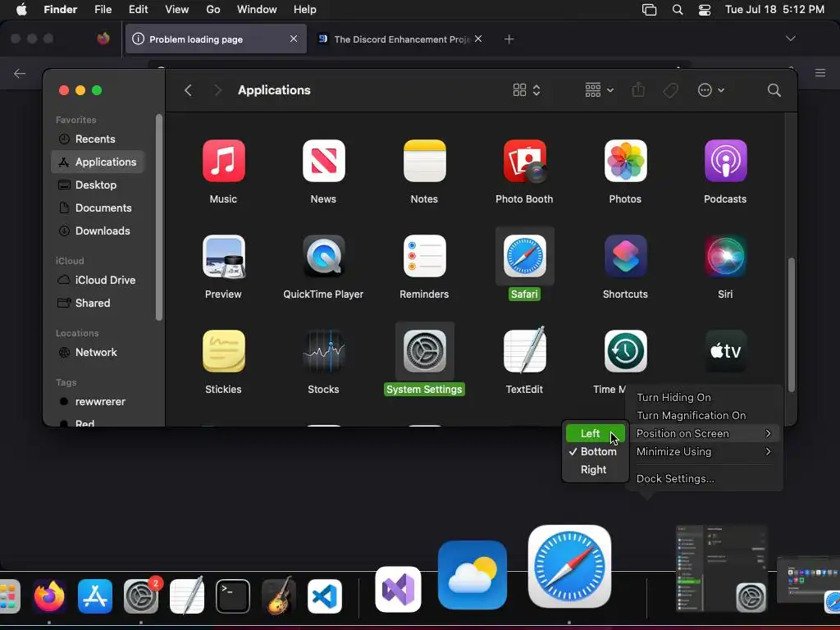Select the Preview app icon
Image resolution: width=840 pixels, height=630 pixels.
click(223, 257)
